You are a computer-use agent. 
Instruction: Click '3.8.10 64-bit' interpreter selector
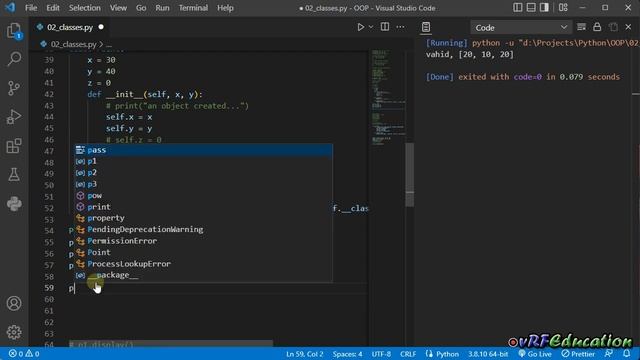pos(488,354)
